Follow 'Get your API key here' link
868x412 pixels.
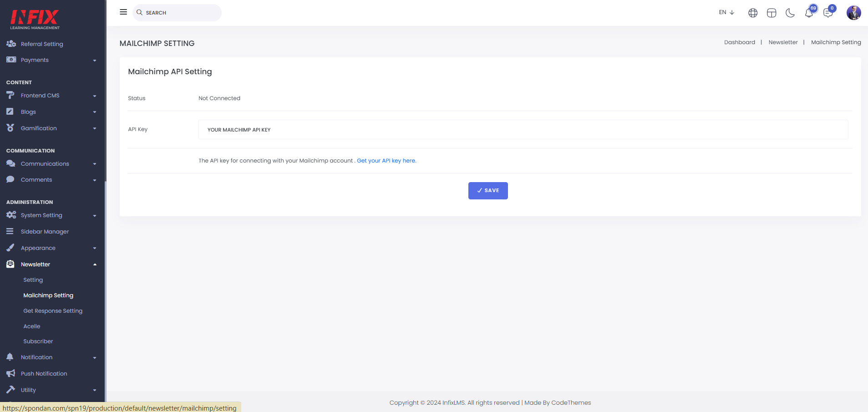click(386, 161)
